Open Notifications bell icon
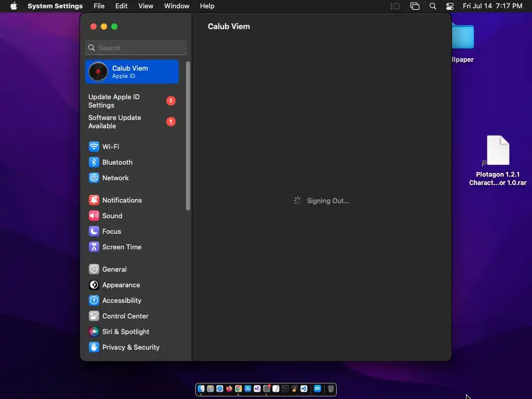This screenshot has height=399, width=532. pyautogui.click(x=94, y=200)
